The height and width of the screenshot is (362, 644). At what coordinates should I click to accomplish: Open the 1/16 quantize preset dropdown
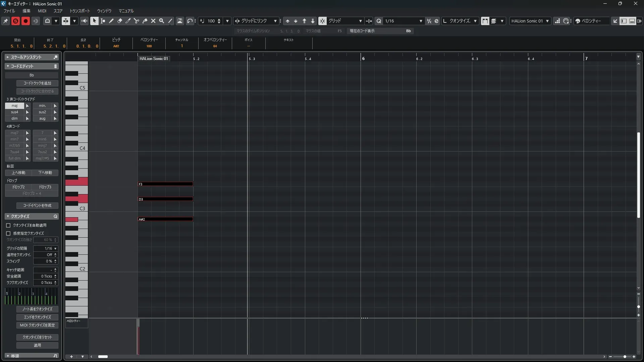click(x=421, y=21)
